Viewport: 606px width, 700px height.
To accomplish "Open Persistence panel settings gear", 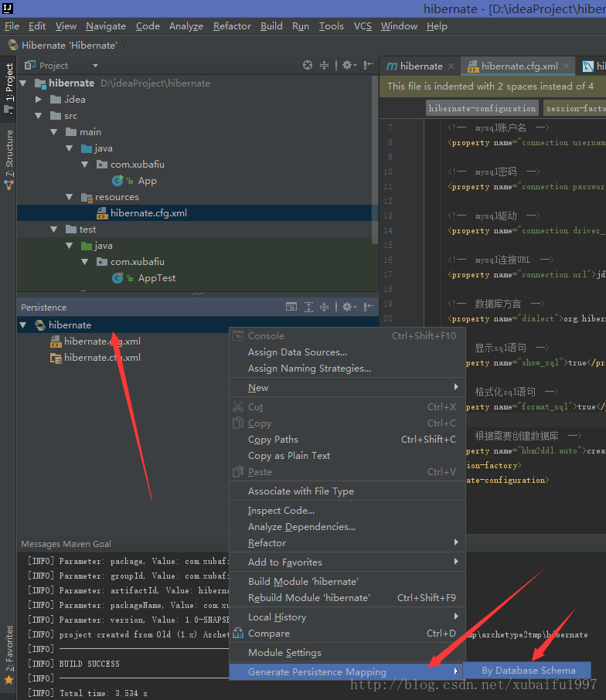I will coord(349,307).
